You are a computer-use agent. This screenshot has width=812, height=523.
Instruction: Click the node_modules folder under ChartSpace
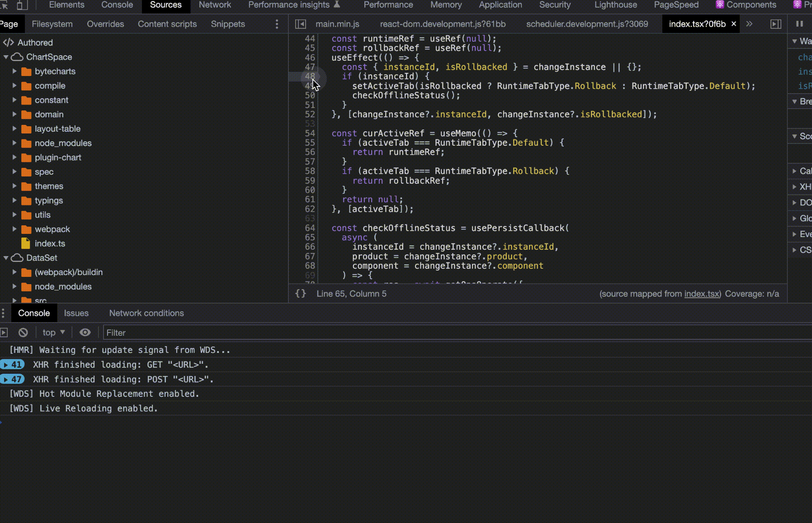63,143
